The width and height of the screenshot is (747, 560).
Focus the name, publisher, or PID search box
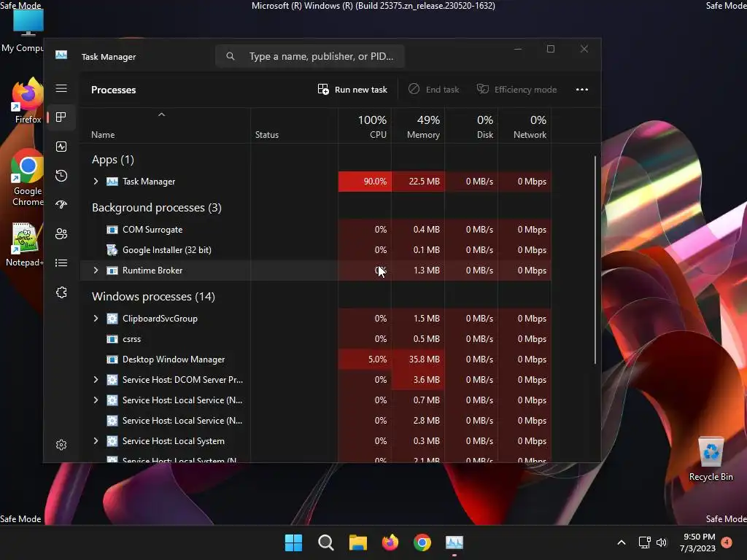pos(309,56)
